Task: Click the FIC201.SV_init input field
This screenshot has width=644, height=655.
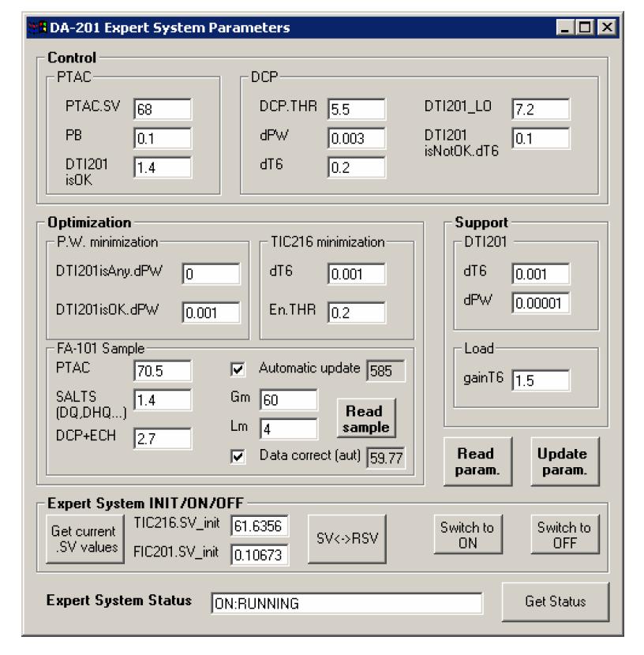Action: [x=260, y=555]
